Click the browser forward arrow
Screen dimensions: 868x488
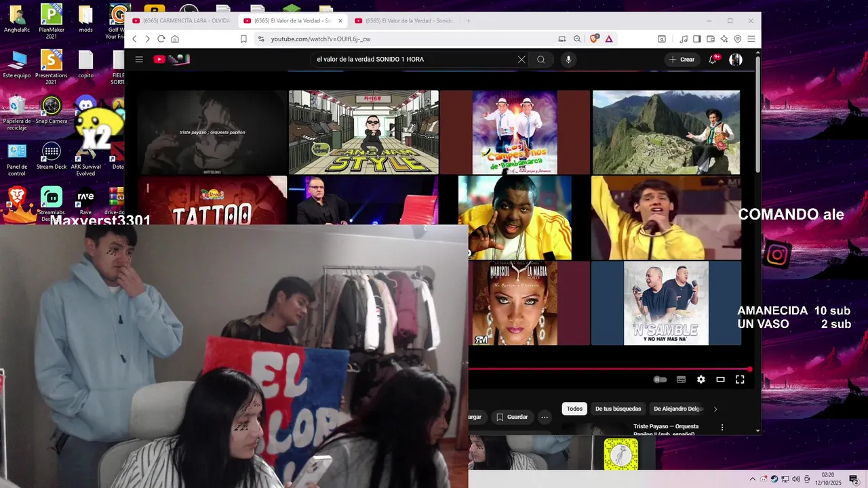(147, 39)
